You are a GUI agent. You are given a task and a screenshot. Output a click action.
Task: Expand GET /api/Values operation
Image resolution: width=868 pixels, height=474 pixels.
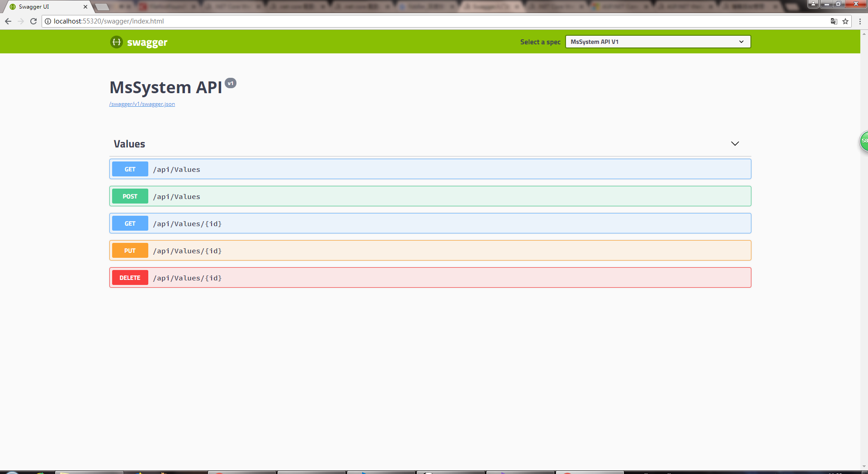(430, 169)
